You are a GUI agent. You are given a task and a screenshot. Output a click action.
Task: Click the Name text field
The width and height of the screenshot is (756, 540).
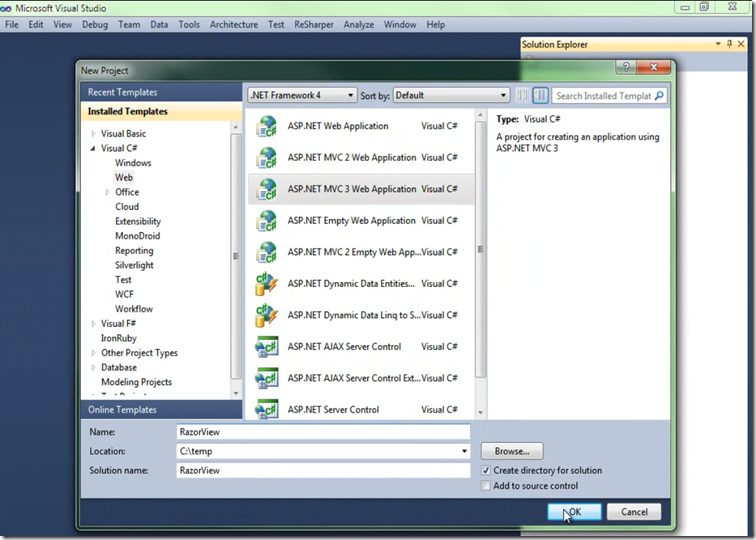(323, 432)
